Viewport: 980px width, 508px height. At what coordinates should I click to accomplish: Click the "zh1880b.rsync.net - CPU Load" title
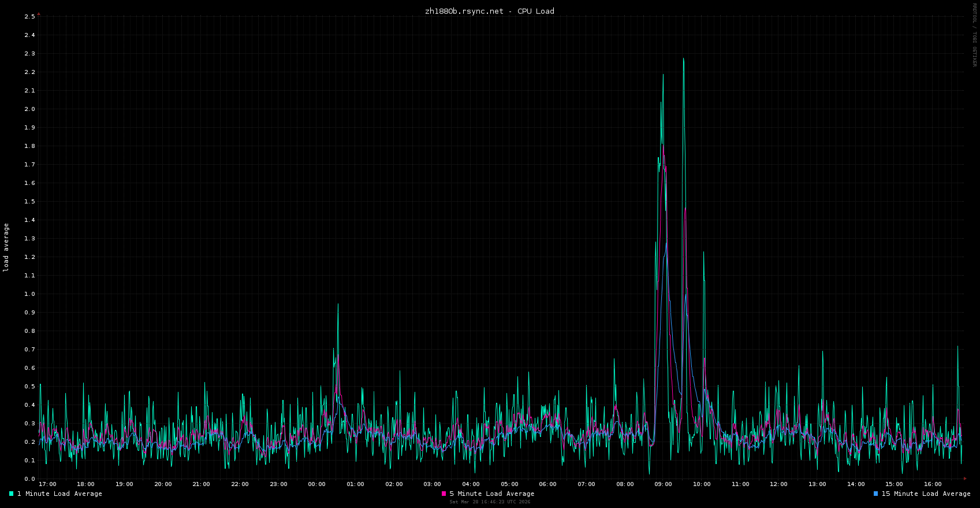pyautogui.click(x=489, y=11)
